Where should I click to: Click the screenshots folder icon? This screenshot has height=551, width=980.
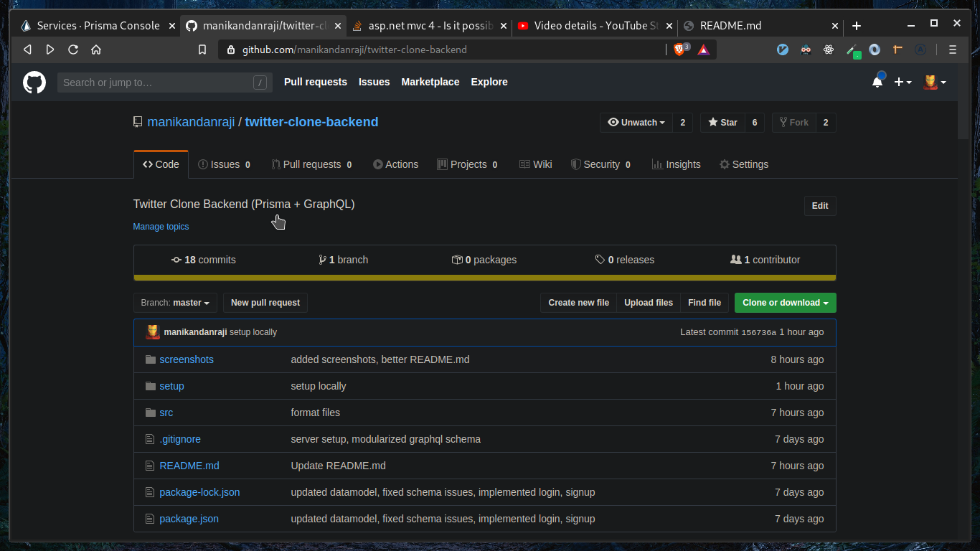tap(150, 359)
